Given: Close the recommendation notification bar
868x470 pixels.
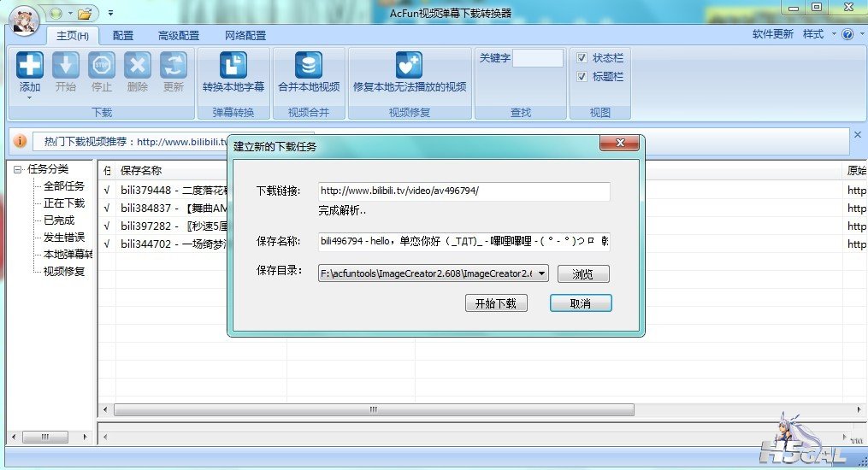Looking at the screenshot, I should (x=858, y=134).
